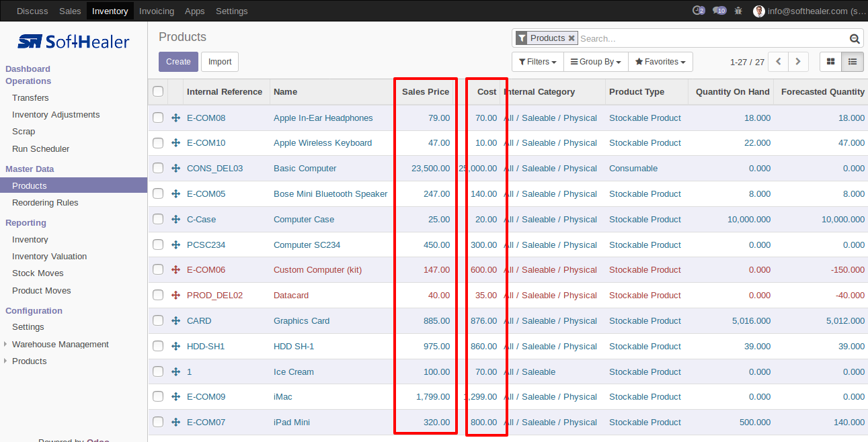This screenshot has height=442, width=868.
Task: Open the Scrap operations page
Action: click(x=24, y=132)
